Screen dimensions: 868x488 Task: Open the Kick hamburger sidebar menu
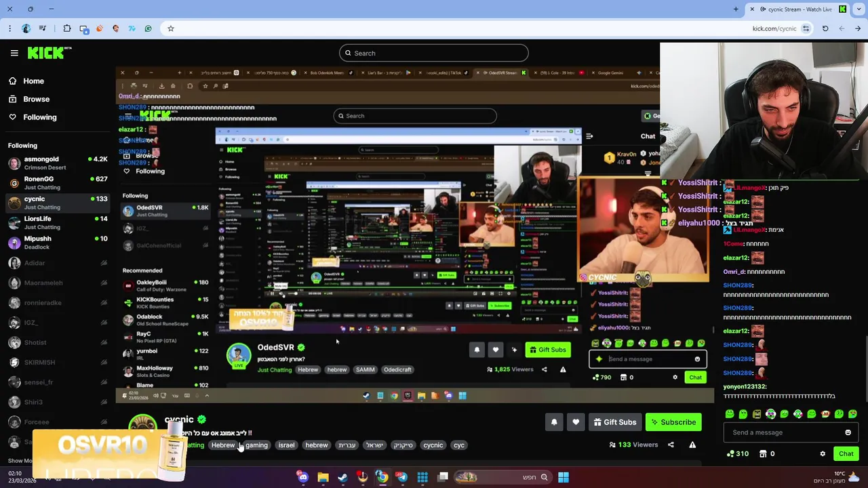point(14,53)
